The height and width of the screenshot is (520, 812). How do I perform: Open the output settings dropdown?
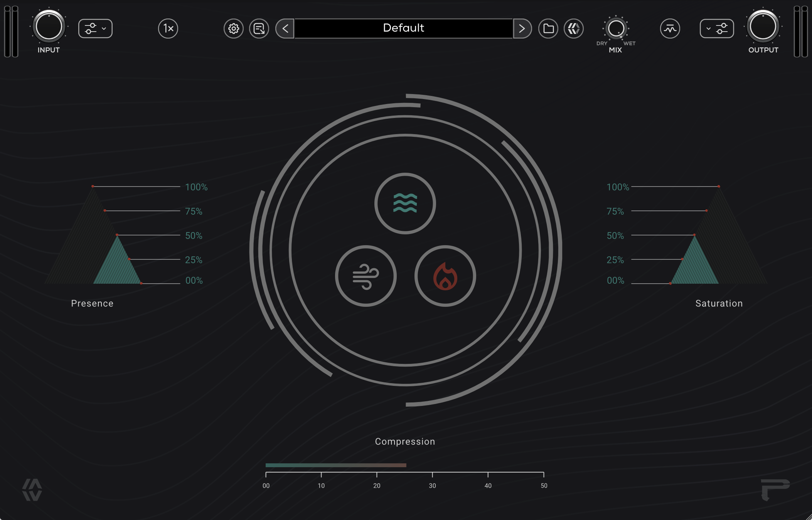point(717,29)
